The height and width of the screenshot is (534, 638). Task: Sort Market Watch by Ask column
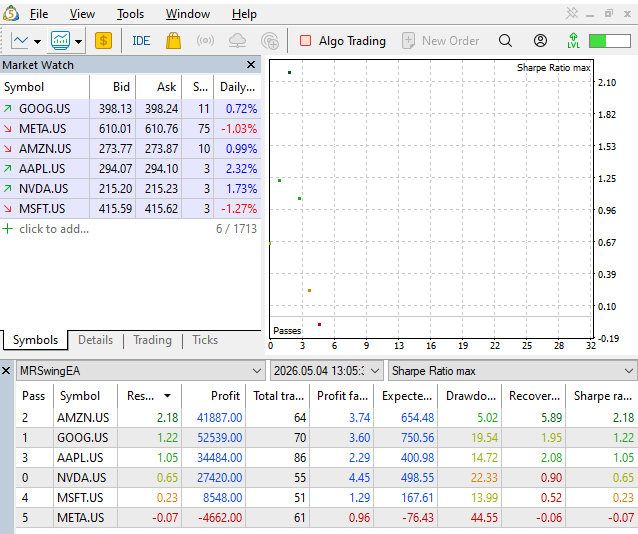coord(159,87)
